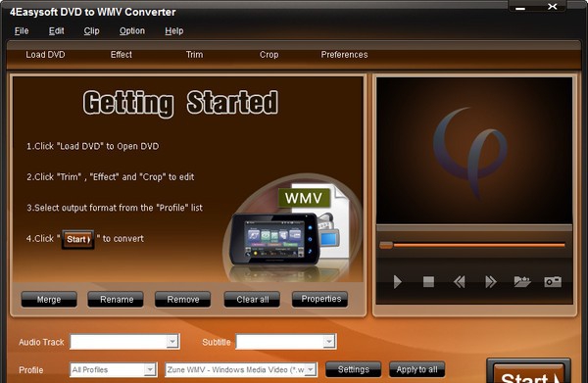
Task: Click the WMV device illustration
Action: [x=291, y=228]
